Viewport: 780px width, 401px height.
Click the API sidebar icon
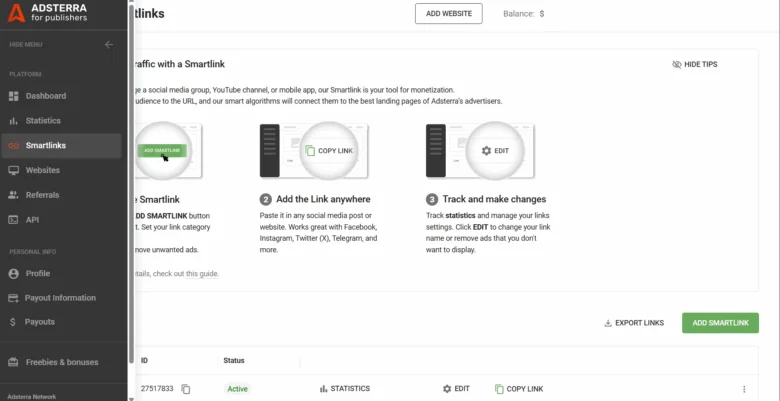pos(14,220)
